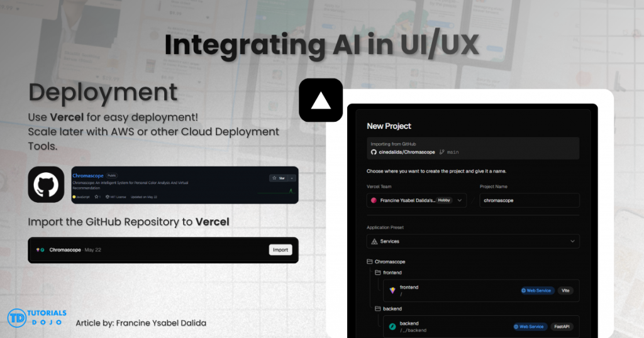
Task: Click the 'New Project' heading
Action: pos(389,126)
